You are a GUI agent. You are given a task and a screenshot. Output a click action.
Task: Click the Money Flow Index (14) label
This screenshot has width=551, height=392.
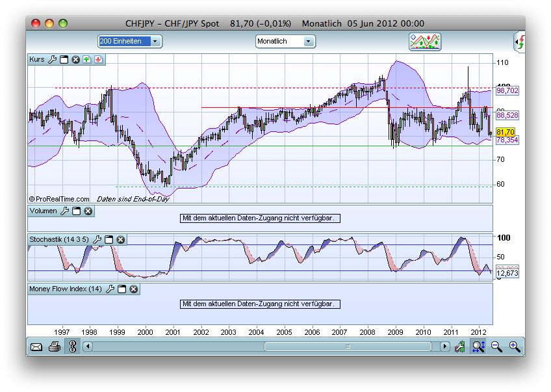tap(66, 289)
